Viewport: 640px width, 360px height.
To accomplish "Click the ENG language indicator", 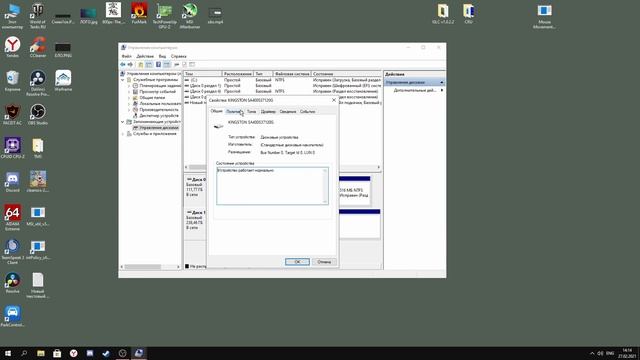I will (x=610, y=353).
